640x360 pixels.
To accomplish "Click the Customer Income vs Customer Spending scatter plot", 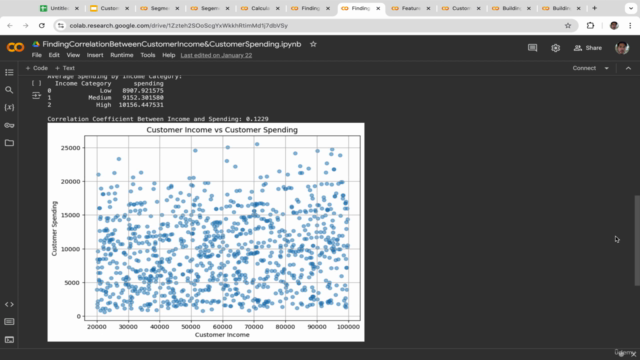I will tap(206, 232).
